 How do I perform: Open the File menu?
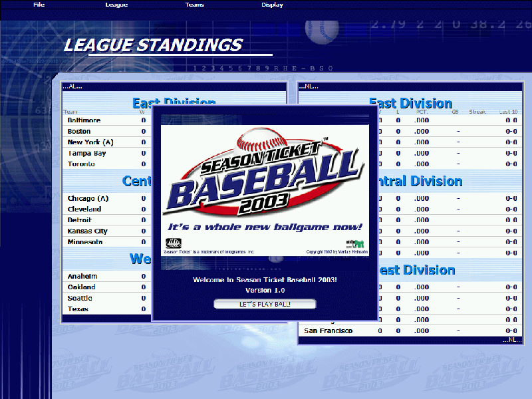39,5
